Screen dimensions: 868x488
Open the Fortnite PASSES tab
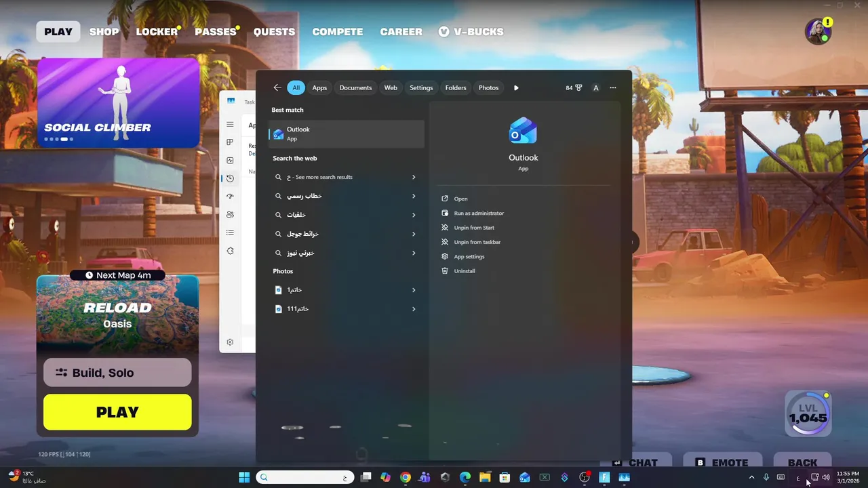pyautogui.click(x=216, y=32)
